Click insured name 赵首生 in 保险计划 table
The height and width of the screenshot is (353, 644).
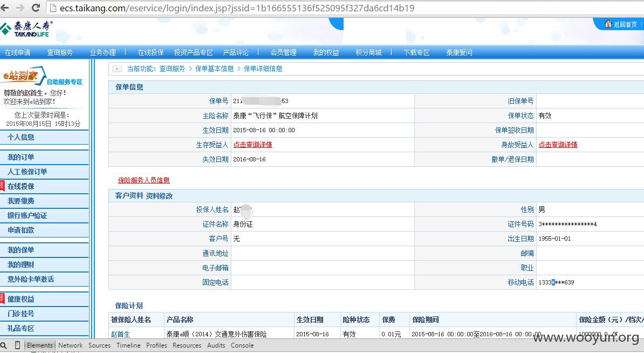pos(120,334)
